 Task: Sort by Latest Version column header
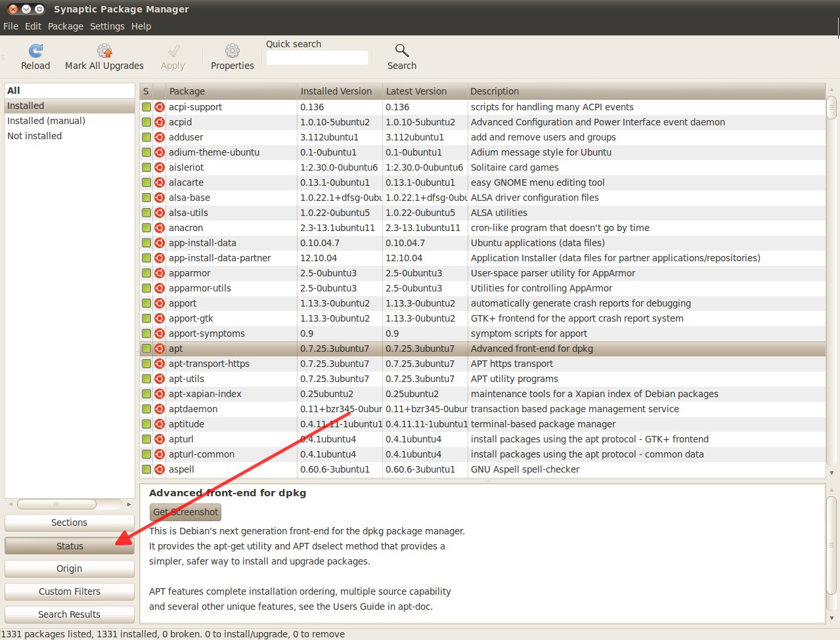pos(425,91)
